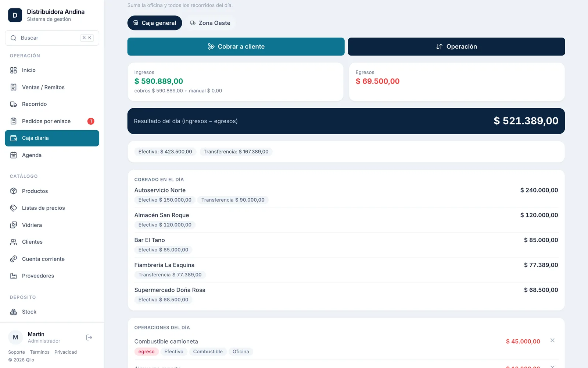Click the Ingresos total $ 590.889,00
The height and width of the screenshot is (368, 588).
coord(159,81)
